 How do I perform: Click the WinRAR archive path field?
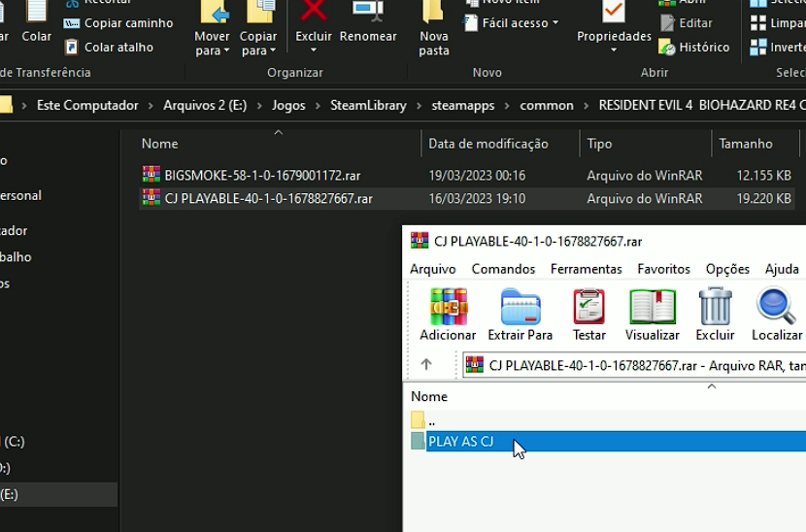click(634, 365)
